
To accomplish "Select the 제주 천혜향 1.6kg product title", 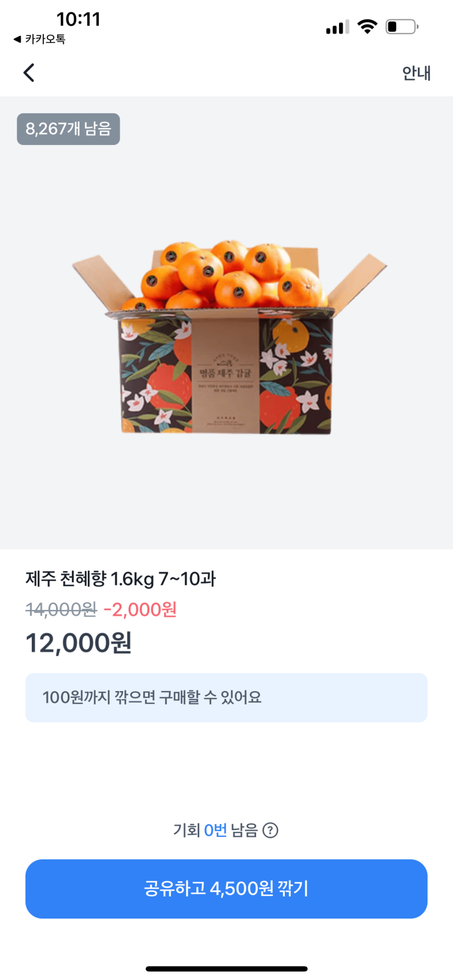I will [121, 578].
